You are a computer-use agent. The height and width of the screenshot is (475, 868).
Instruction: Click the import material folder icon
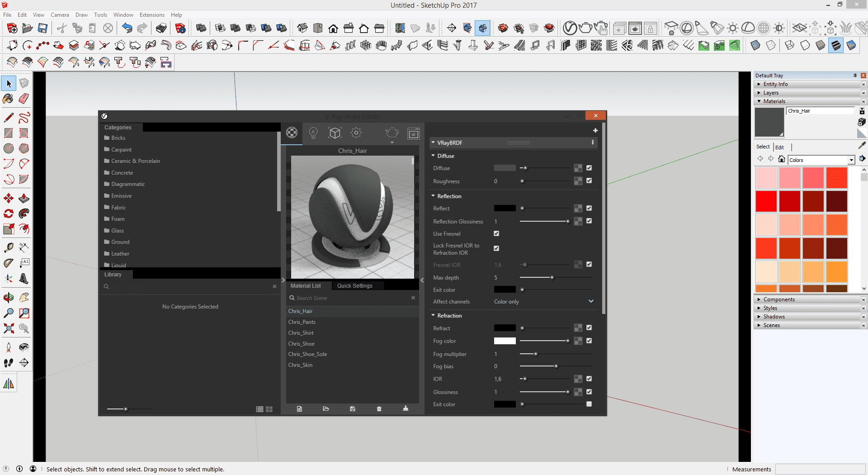[x=326, y=409]
